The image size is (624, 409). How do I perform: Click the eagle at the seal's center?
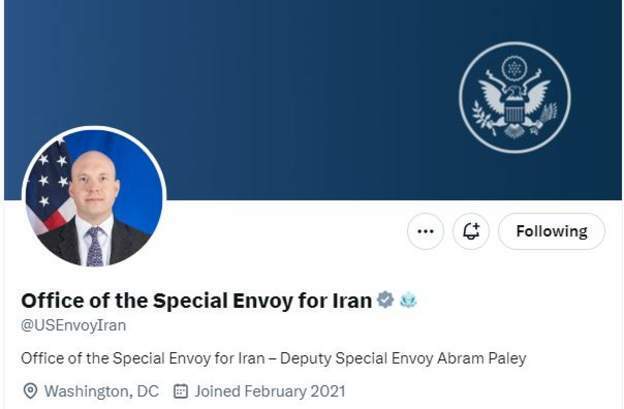click(514, 100)
